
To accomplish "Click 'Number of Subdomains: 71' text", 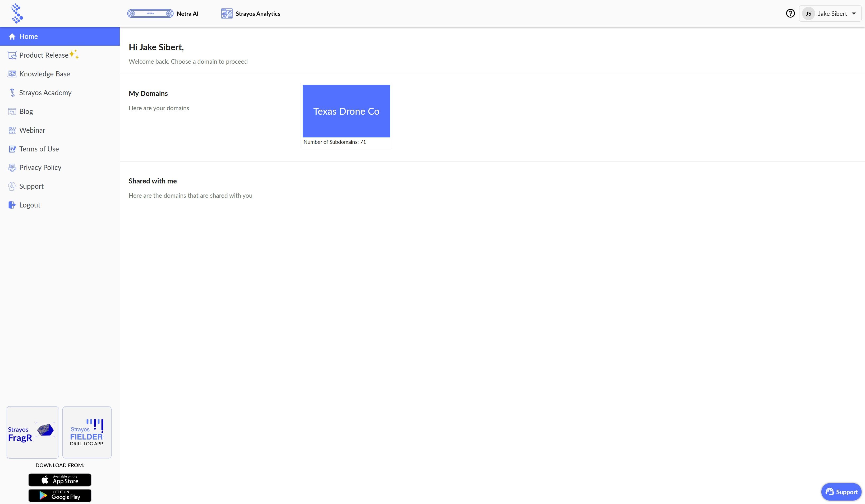I will click(335, 142).
